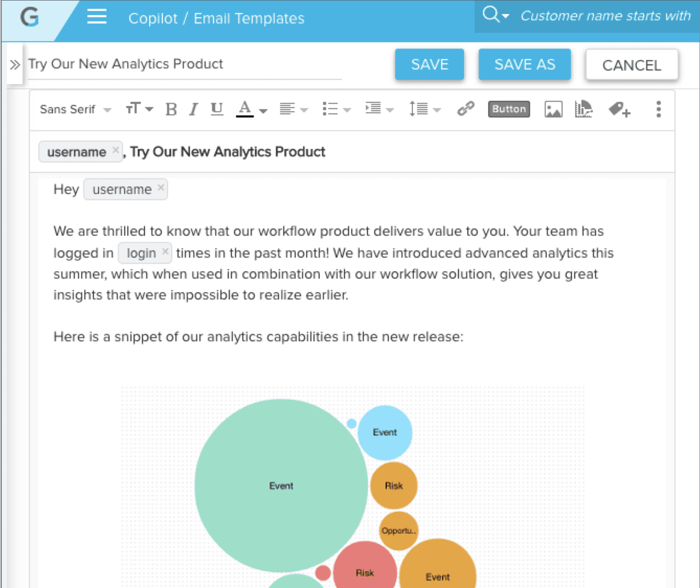Go to Email Templates breadcrumb
Image resolution: width=700 pixels, height=588 pixels.
click(x=249, y=19)
